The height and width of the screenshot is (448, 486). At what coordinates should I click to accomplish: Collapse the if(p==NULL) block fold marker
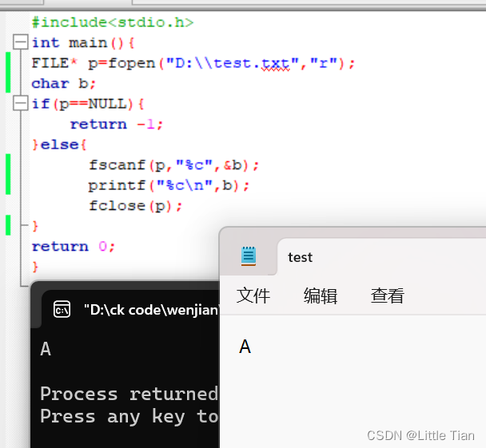(x=21, y=103)
